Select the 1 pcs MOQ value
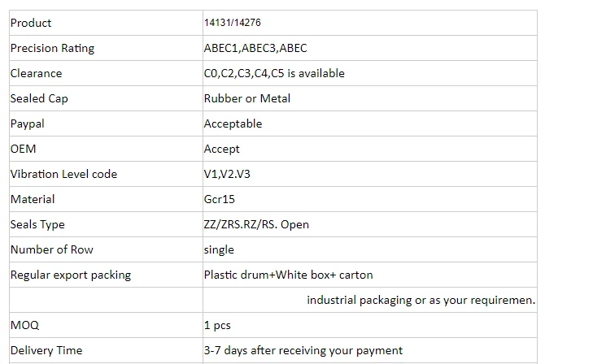The image size is (593, 364). [217, 325]
